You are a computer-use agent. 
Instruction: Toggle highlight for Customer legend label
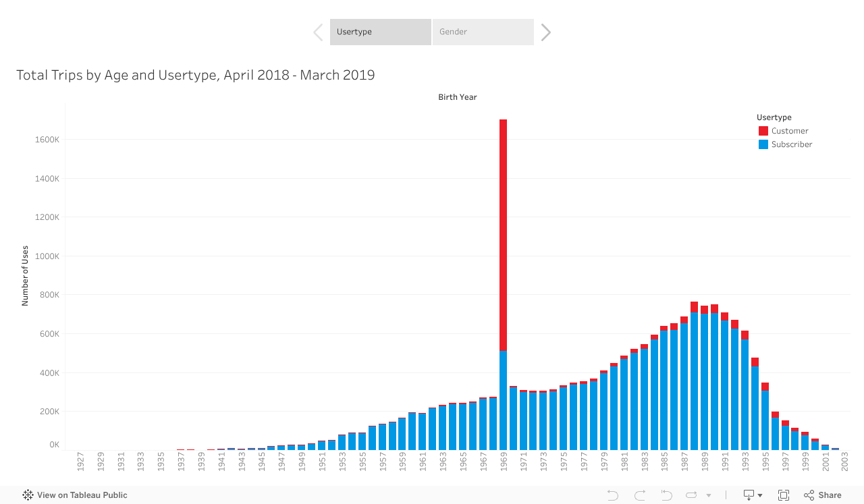(x=790, y=131)
